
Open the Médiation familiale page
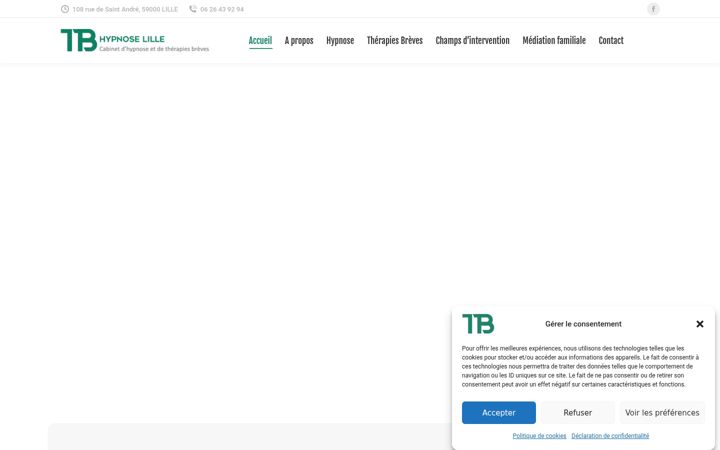click(x=554, y=40)
